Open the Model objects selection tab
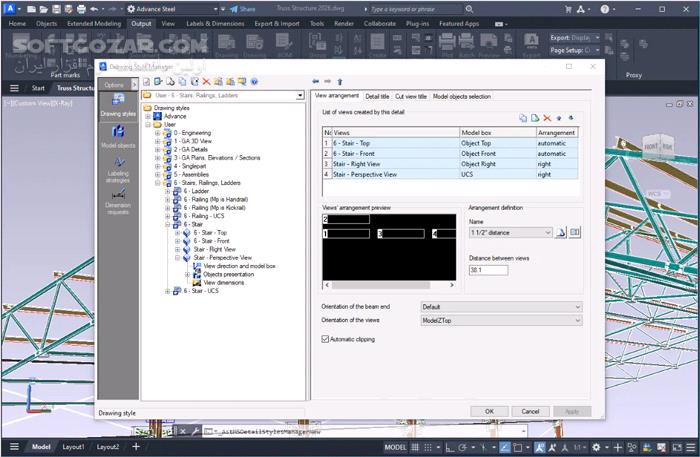The width and height of the screenshot is (700, 457). 461,96
